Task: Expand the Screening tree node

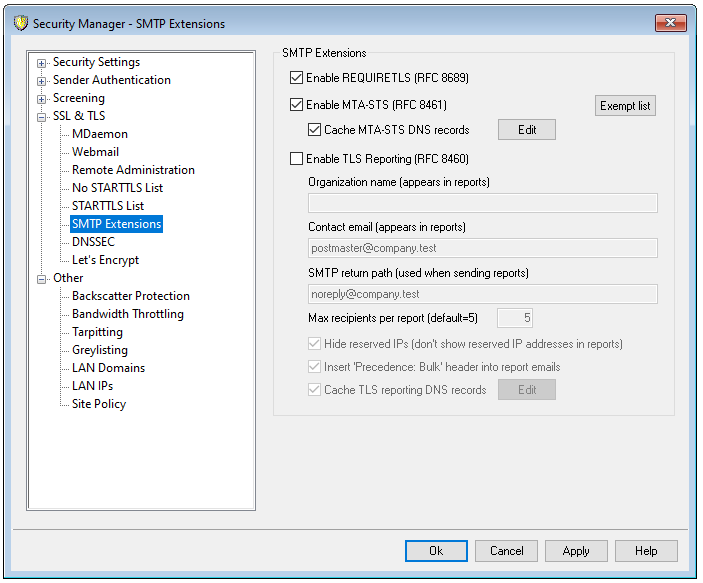Action: click(x=42, y=99)
